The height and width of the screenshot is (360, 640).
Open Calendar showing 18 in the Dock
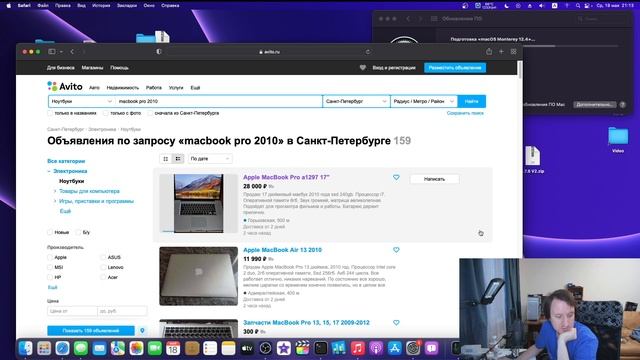(x=173, y=348)
